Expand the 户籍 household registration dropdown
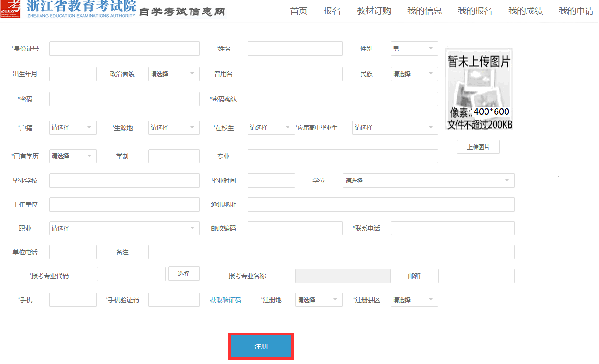This screenshot has height=364, width=599. [x=72, y=127]
